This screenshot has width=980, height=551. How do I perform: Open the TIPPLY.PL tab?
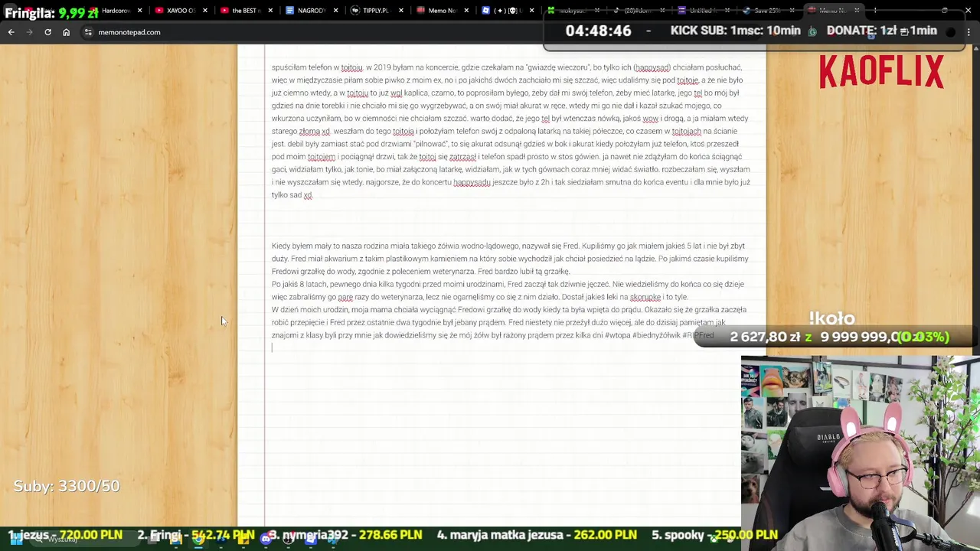[x=375, y=11]
